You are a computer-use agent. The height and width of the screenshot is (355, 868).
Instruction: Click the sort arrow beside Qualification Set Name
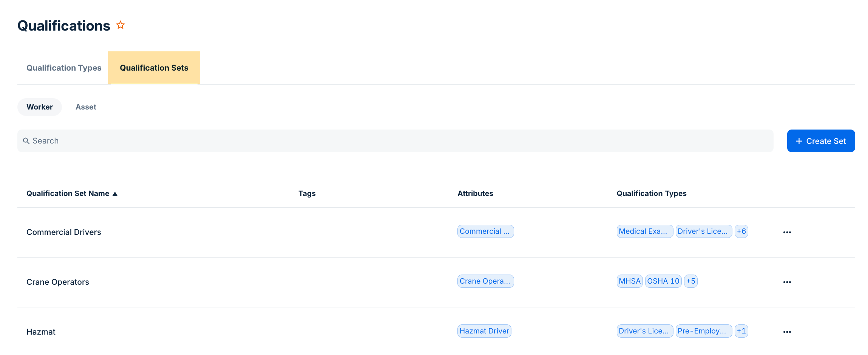pyautogui.click(x=115, y=194)
